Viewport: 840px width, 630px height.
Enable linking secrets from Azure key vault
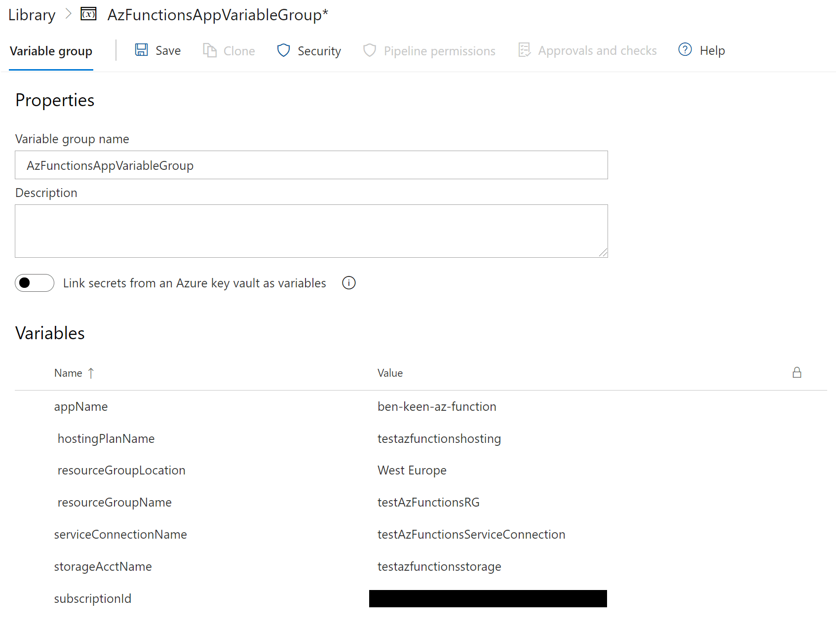(34, 283)
